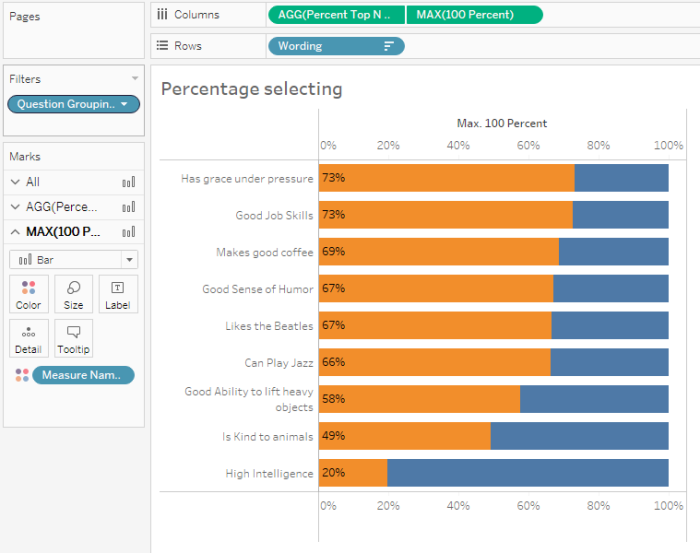The image size is (700, 553).
Task: Click the Percentage selecting title
Action: 252,89
